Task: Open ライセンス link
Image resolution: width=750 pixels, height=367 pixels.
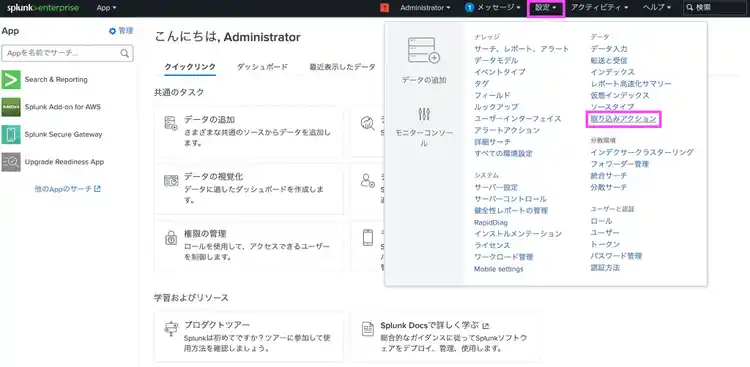Action: (x=492, y=245)
